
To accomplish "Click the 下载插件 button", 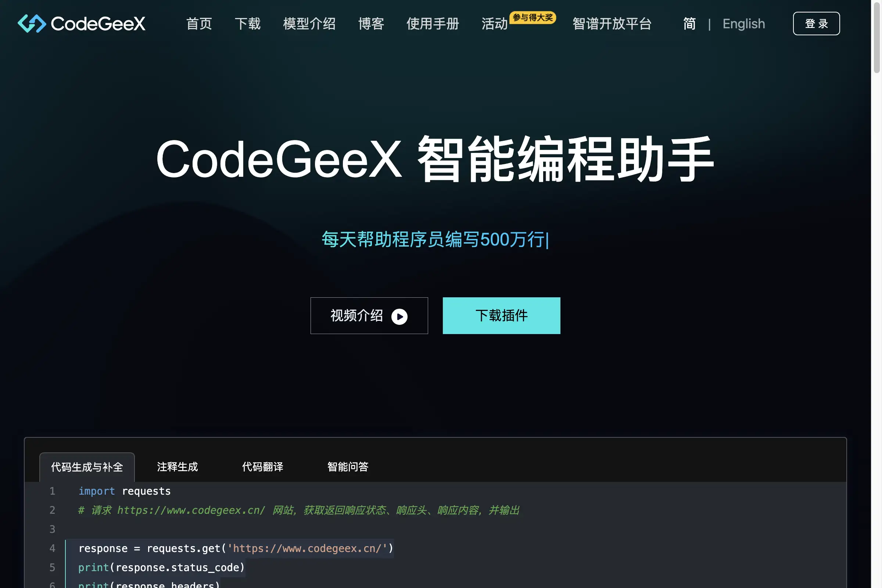I will [501, 315].
